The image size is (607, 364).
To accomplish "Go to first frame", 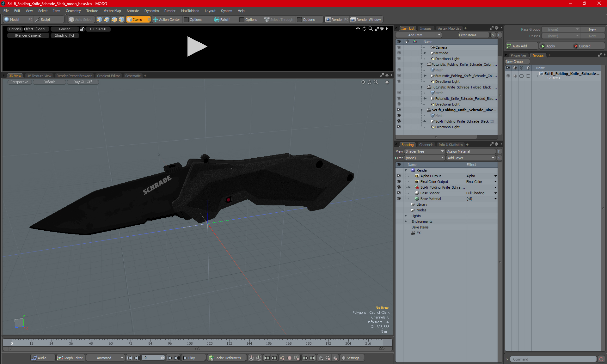I will coord(129,358).
